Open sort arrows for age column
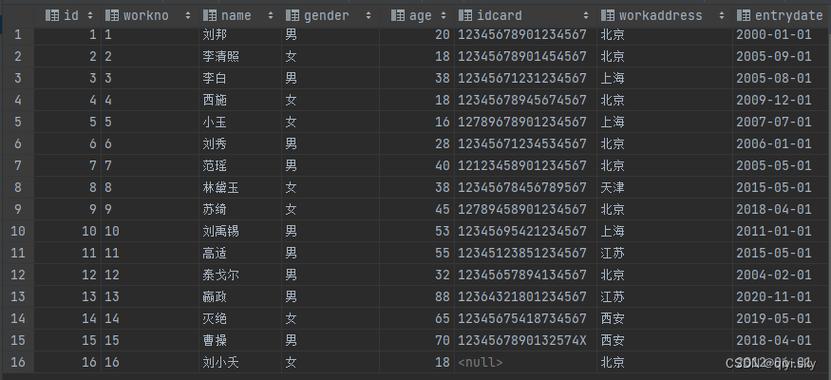831x380 pixels. click(445, 16)
